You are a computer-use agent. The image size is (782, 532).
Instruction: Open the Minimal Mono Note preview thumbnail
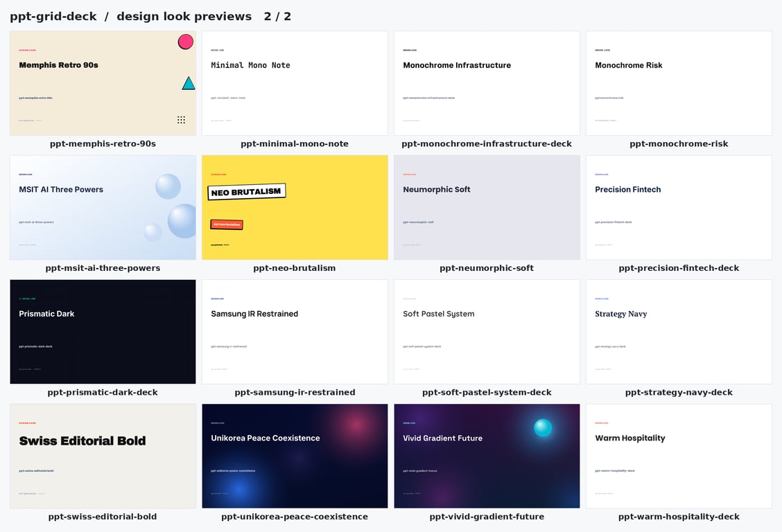pyautogui.click(x=295, y=83)
